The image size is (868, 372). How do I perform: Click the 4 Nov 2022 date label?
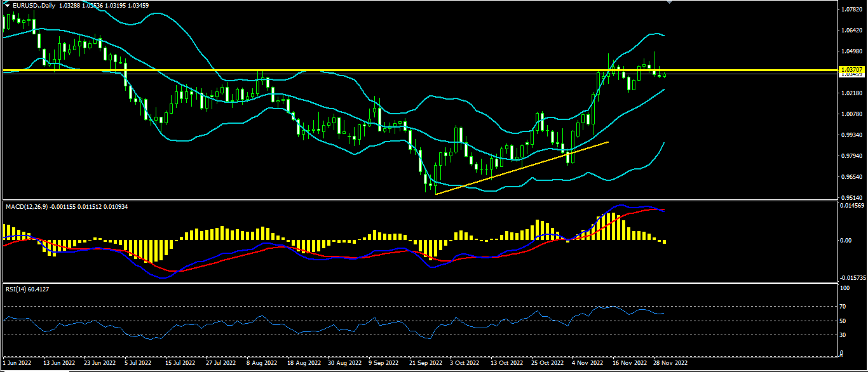(x=588, y=364)
